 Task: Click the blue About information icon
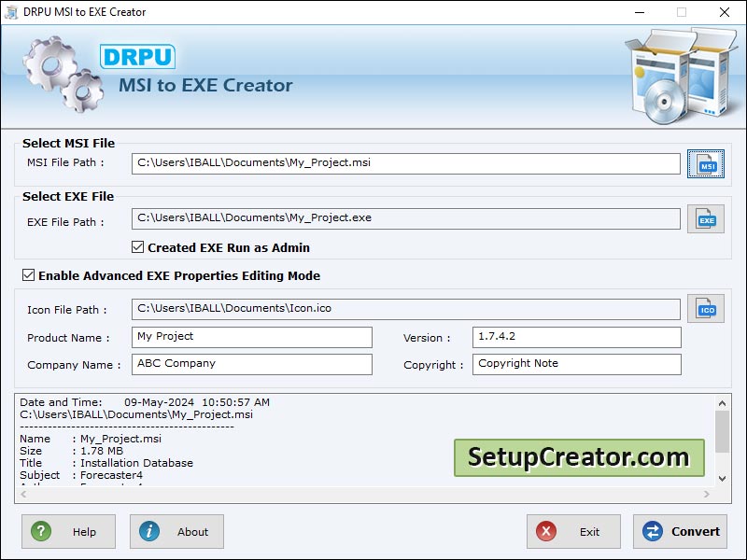[151, 531]
